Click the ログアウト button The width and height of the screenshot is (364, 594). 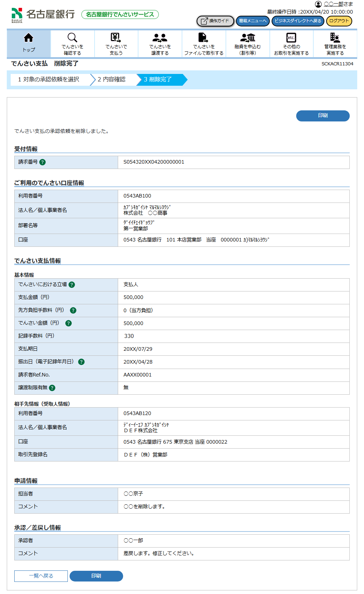coord(339,21)
